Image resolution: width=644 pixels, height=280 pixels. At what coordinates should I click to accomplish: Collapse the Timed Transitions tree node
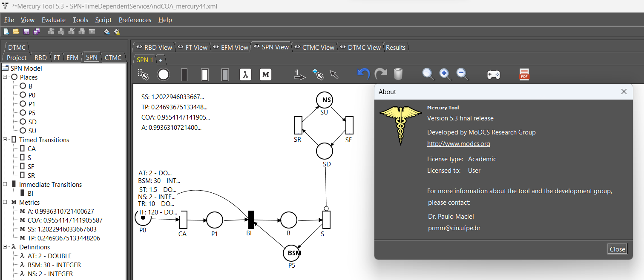tap(5, 140)
